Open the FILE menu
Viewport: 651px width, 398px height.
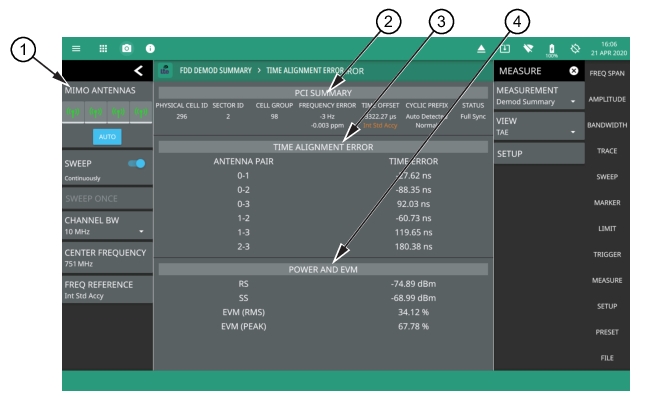pyautogui.click(x=607, y=358)
